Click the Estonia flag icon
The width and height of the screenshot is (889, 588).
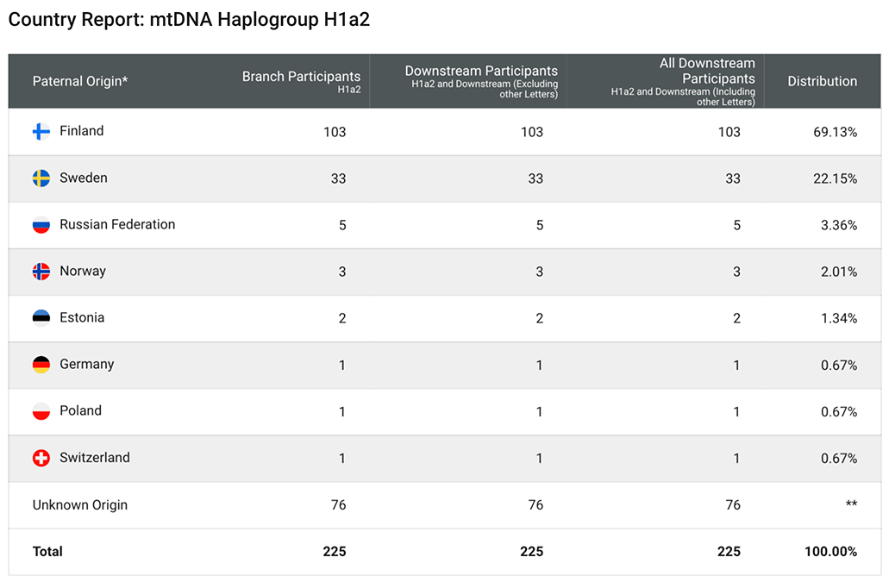(x=41, y=318)
